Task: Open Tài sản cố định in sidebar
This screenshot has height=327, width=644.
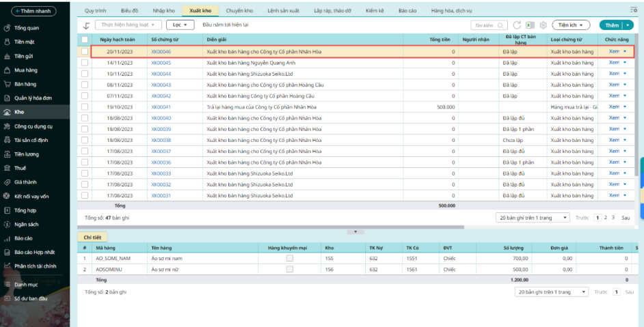Action: coord(31,140)
